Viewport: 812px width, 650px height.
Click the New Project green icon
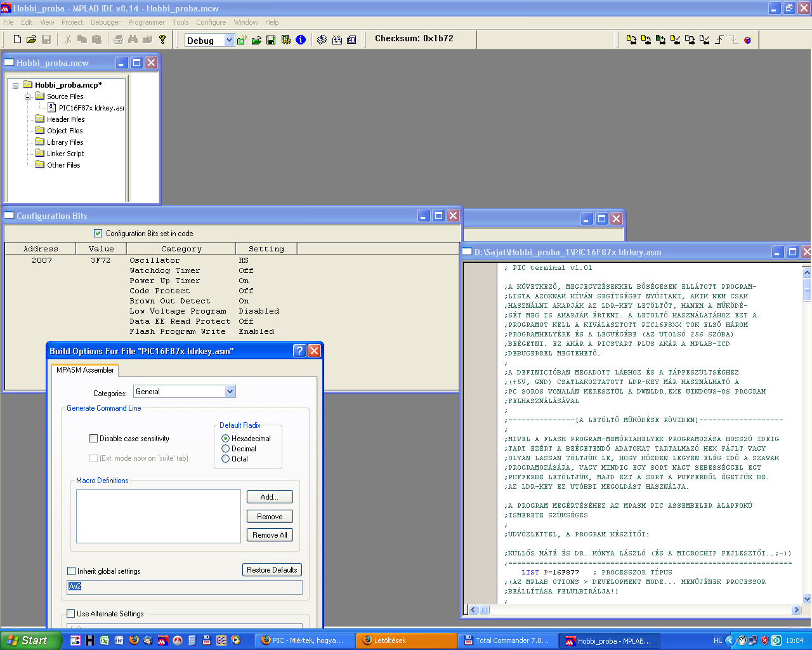coord(242,40)
